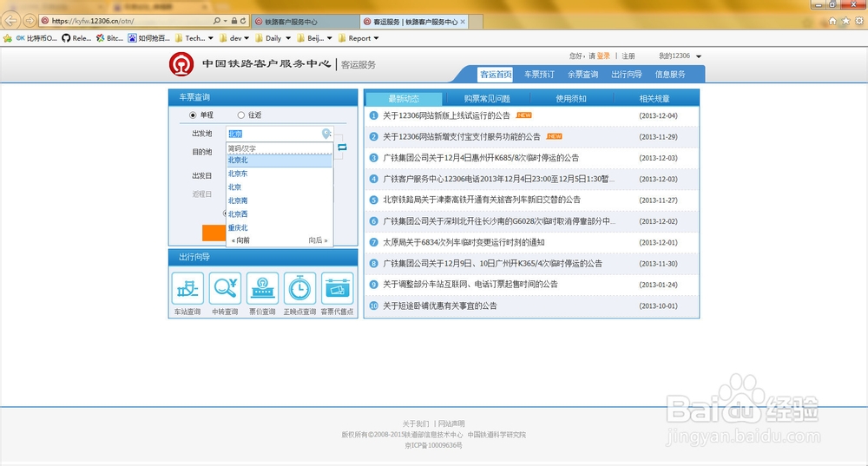Screen dimensions: 868x466
Task: Open 票价查询 fare query icon
Action: [x=262, y=288]
